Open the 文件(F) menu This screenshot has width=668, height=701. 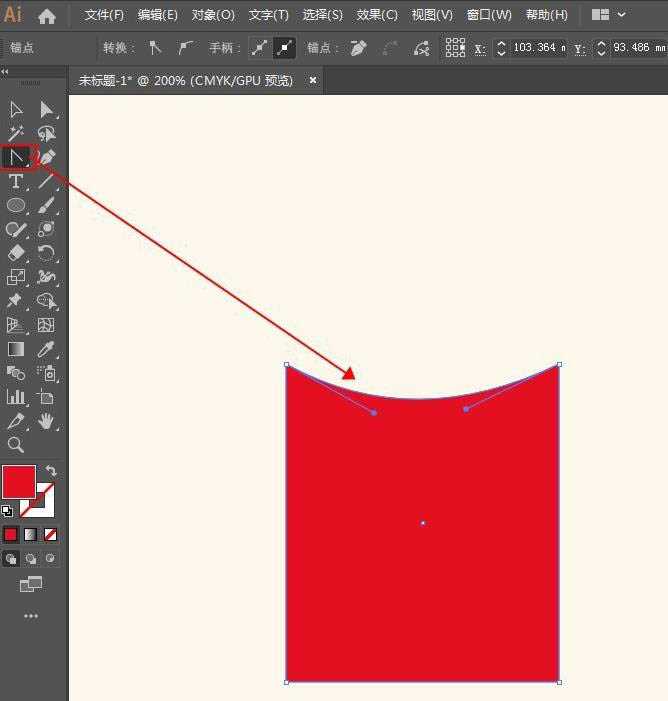(x=104, y=15)
